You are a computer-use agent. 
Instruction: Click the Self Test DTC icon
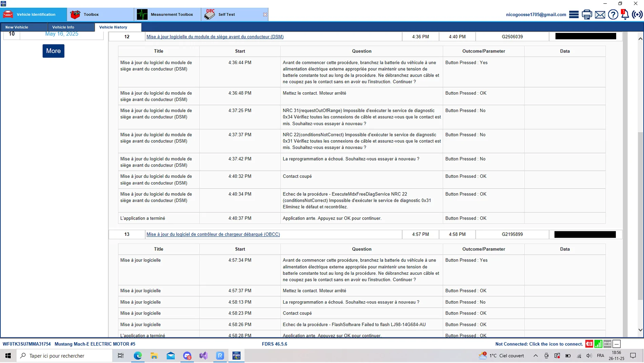[x=210, y=14]
